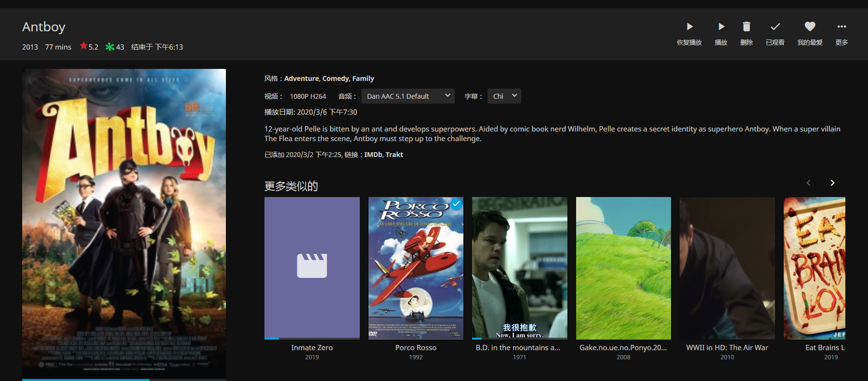
Task: Show previous similar items with left arrow
Action: tap(808, 183)
